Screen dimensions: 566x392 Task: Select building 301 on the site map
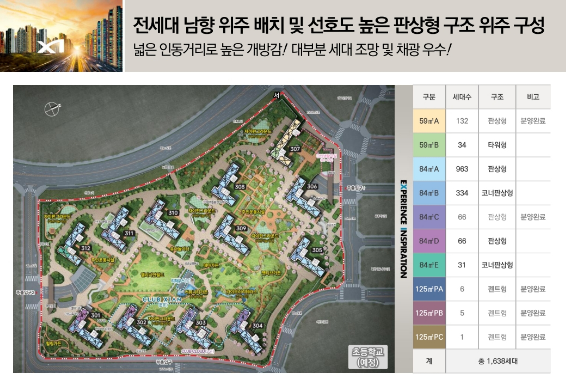[96, 315]
